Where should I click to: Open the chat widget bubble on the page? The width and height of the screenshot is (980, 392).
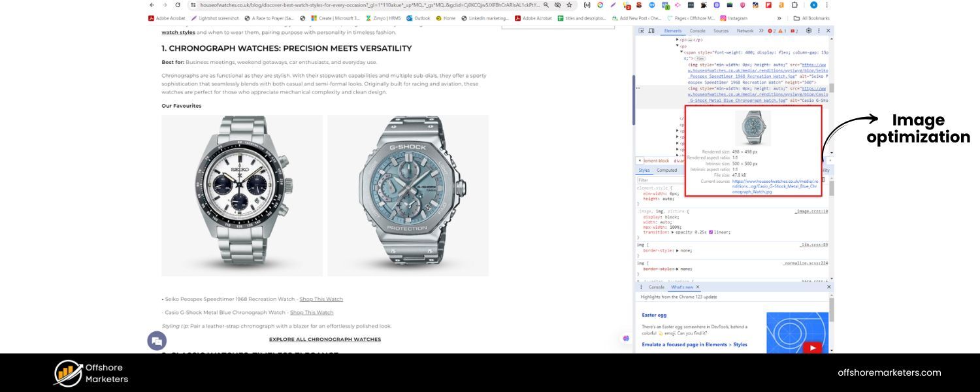pos(157,340)
